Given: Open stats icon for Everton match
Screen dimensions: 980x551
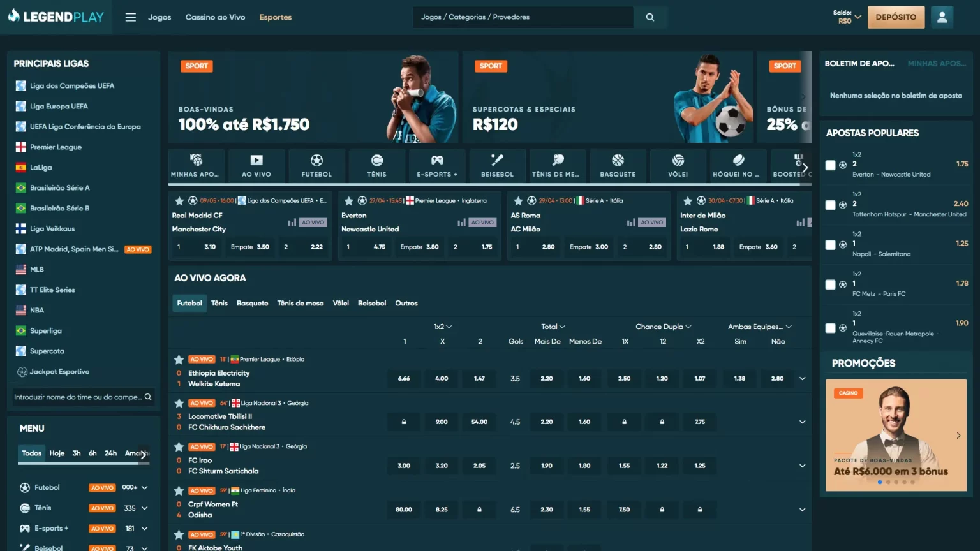Looking at the screenshot, I should 461,223.
